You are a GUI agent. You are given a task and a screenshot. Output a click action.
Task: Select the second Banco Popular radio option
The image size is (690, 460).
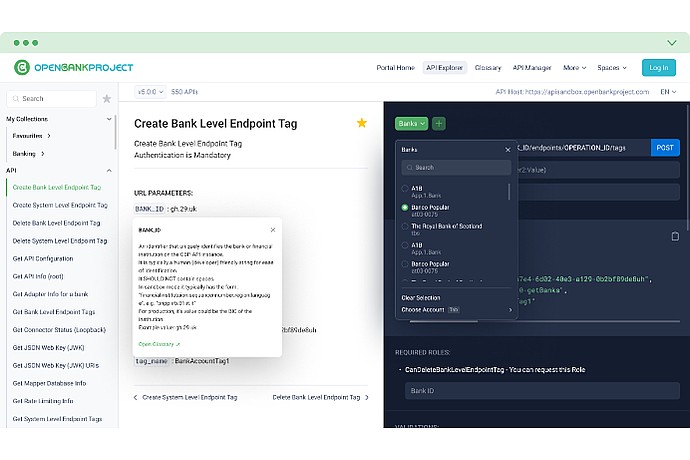pos(405,264)
